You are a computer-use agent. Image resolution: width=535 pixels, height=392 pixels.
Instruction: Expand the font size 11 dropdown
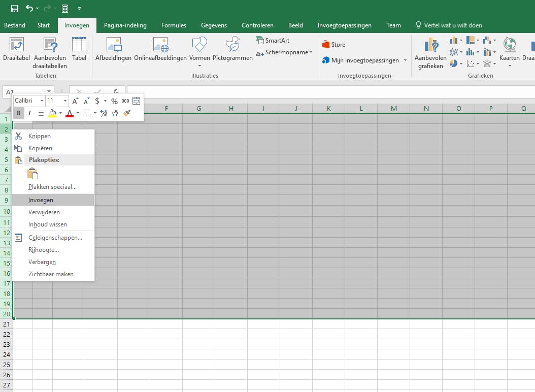point(65,101)
